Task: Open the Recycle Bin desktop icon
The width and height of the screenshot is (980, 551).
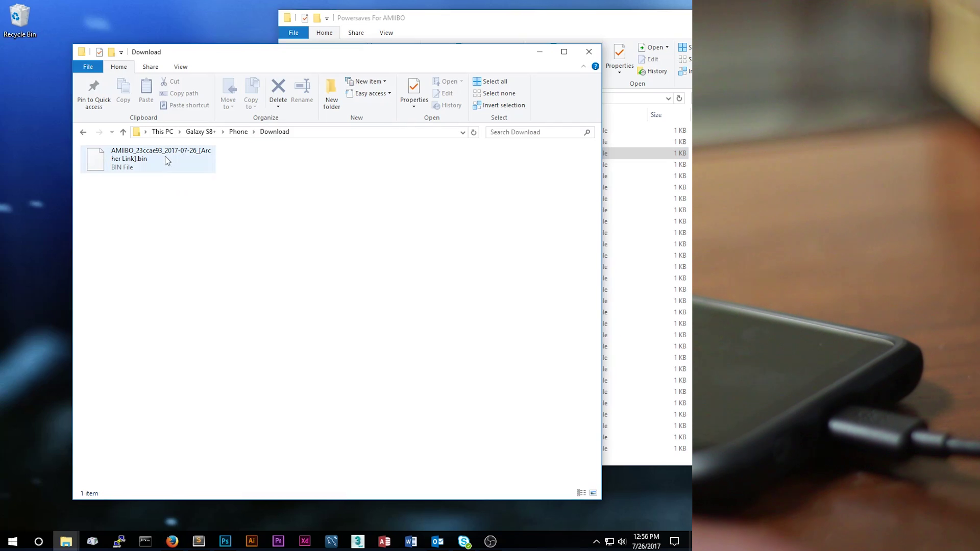Action: pyautogui.click(x=20, y=21)
